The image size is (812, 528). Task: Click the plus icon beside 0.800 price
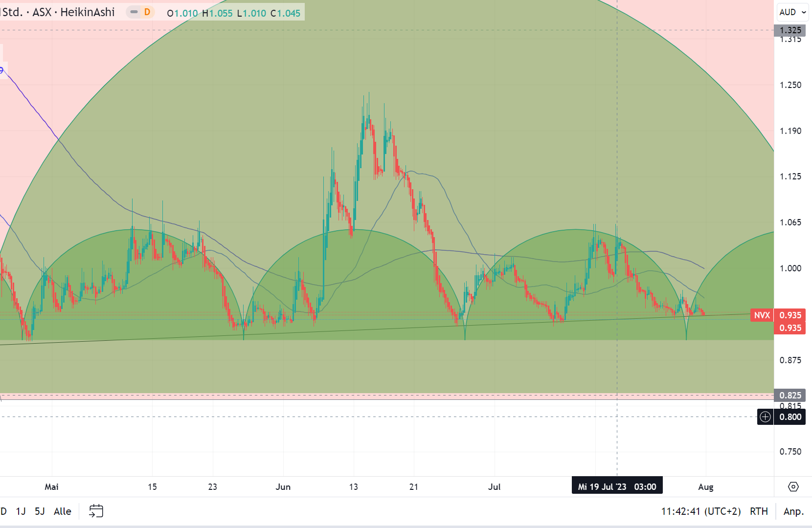coord(765,417)
